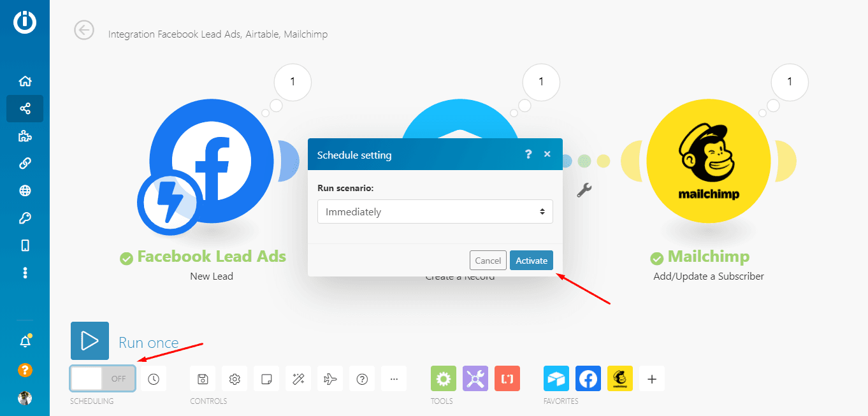
Task: Cancel the Schedule setting dialog
Action: [x=488, y=261]
